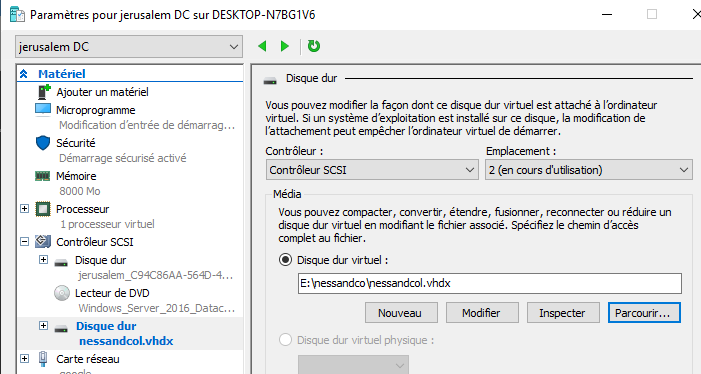Collapse the Matériel section chevron

[x=24, y=74]
